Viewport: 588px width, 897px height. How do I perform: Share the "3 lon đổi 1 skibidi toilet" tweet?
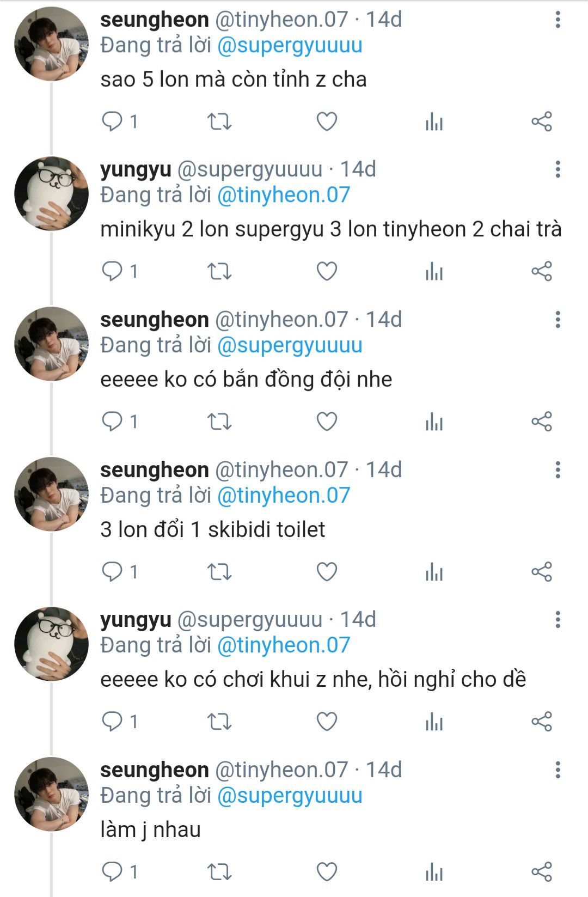point(542,571)
